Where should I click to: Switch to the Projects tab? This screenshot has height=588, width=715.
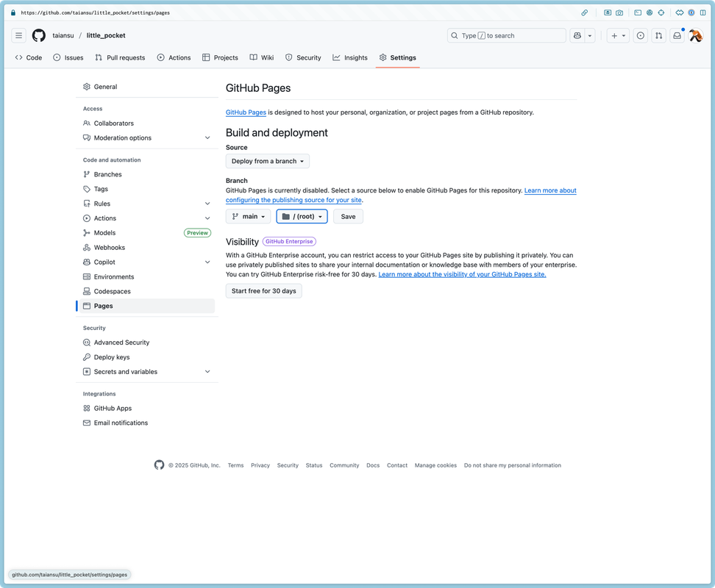tap(220, 57)
